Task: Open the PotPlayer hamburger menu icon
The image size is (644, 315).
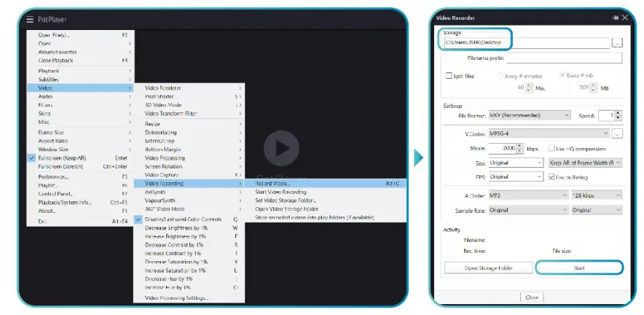Action: pyautogui.click(x=30, y=20)
